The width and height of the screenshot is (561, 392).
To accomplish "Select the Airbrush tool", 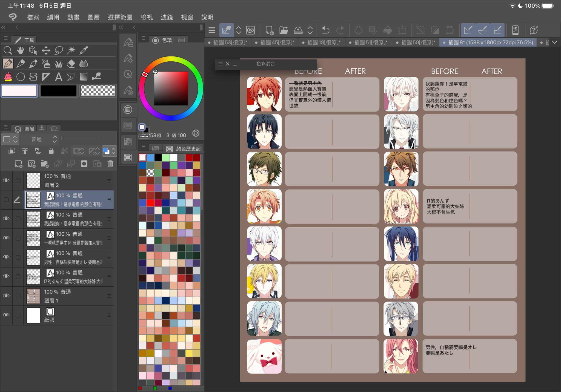I will point(46,64).
